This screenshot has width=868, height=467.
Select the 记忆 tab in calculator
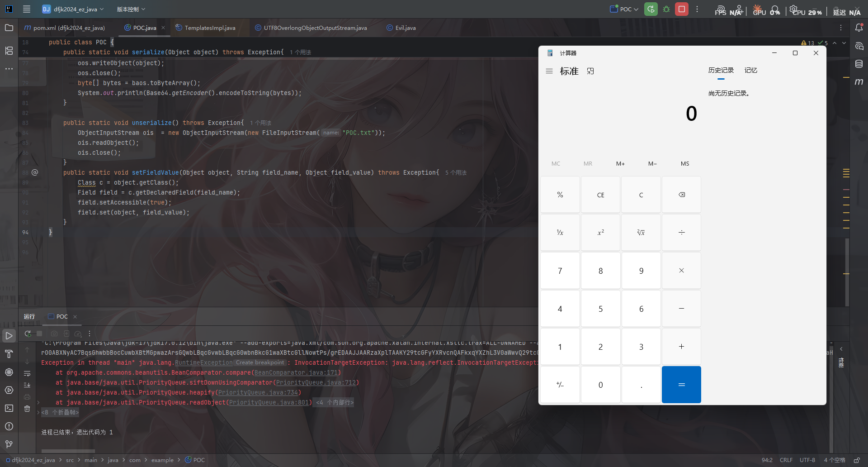point(750,70)
